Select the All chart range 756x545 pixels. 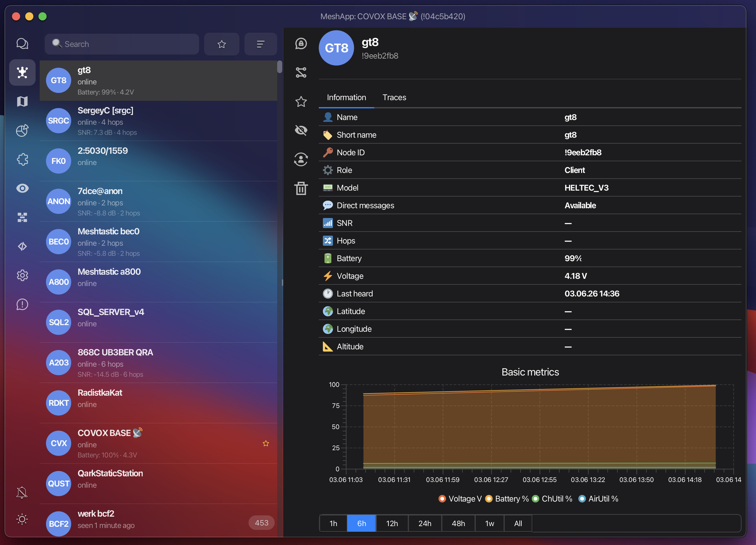[518, 523]
